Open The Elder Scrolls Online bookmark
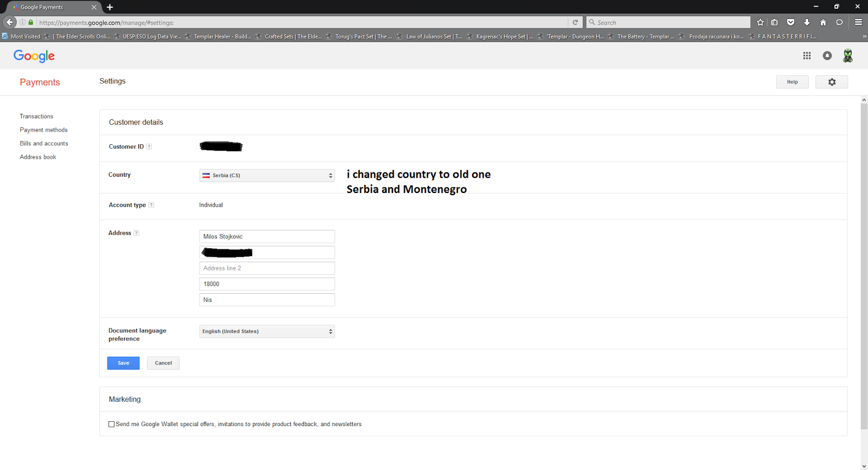 [x=77, y=36]
